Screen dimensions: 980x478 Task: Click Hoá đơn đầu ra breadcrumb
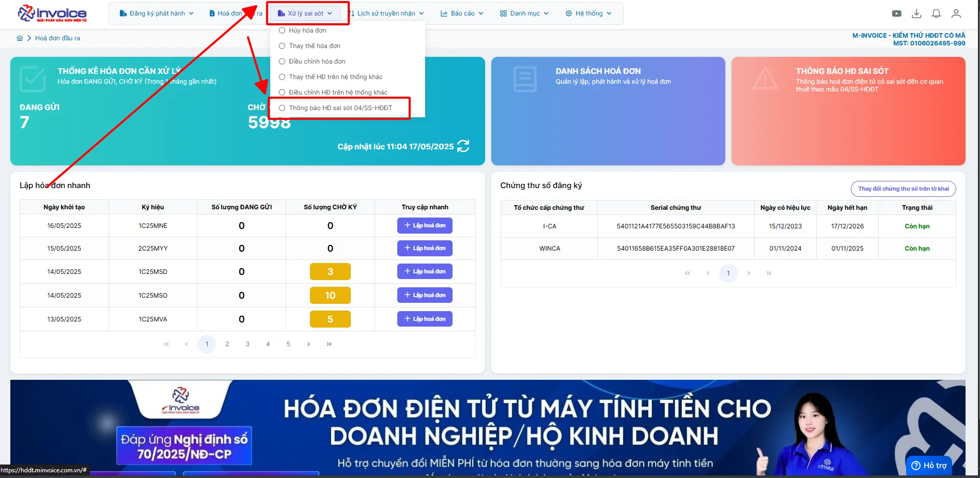tap(57, 38)
